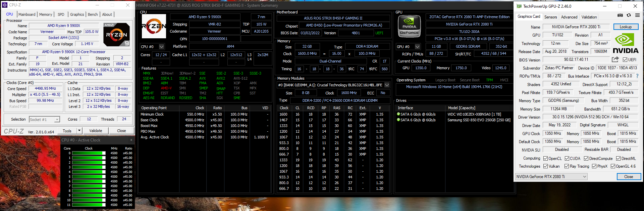This screenshot has height=211, width=644.
Task: Click the GPU-Z refresh icon
Action: tap(629, 15)
